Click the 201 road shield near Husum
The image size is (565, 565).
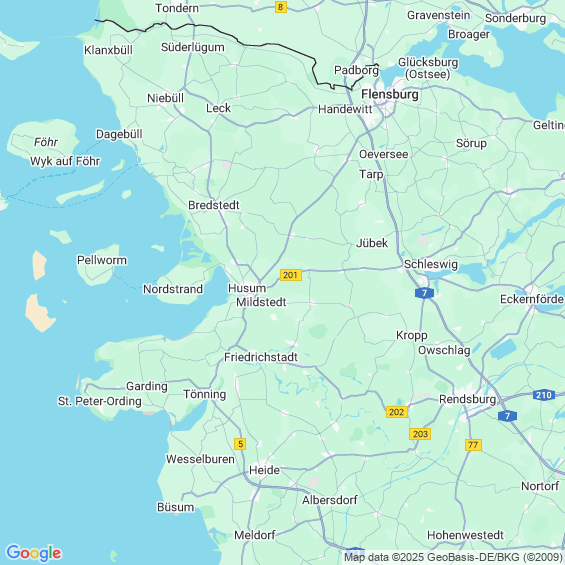pos(290,275)
